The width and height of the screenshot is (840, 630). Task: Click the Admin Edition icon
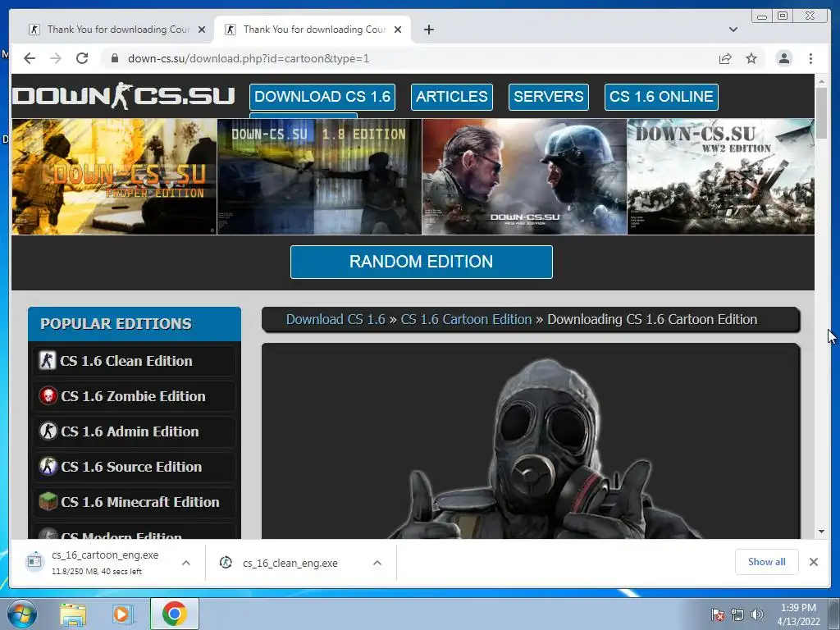tap(48, 431)
